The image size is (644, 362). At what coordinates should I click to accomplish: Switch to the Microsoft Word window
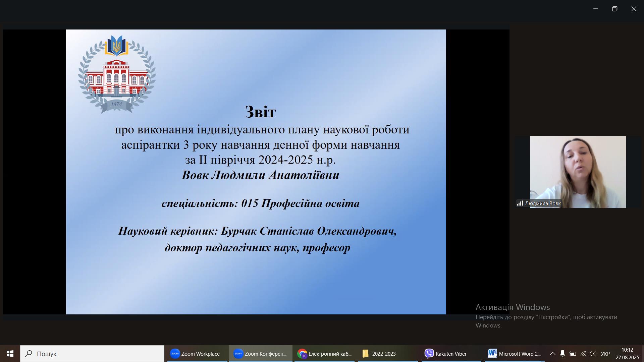click(x=514, y=354)
